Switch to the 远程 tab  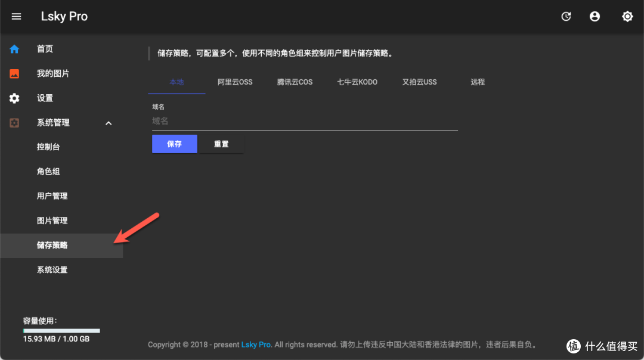pyautogui.click(x=478, y=82)
